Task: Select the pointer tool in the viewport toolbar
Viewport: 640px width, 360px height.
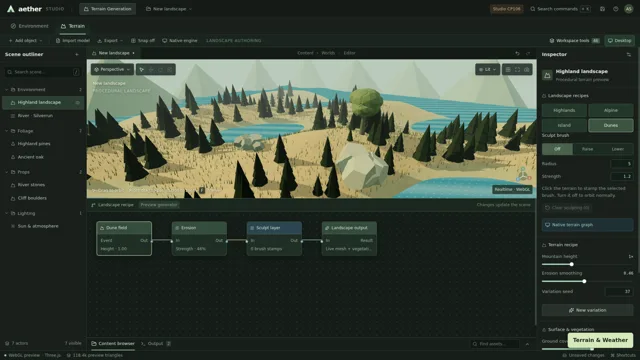Action: (x=142, y=69)
